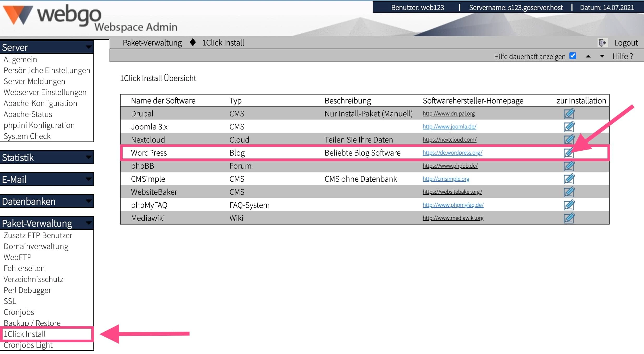Open the de.wordpress.org link
644x354 pixels.
452,153
